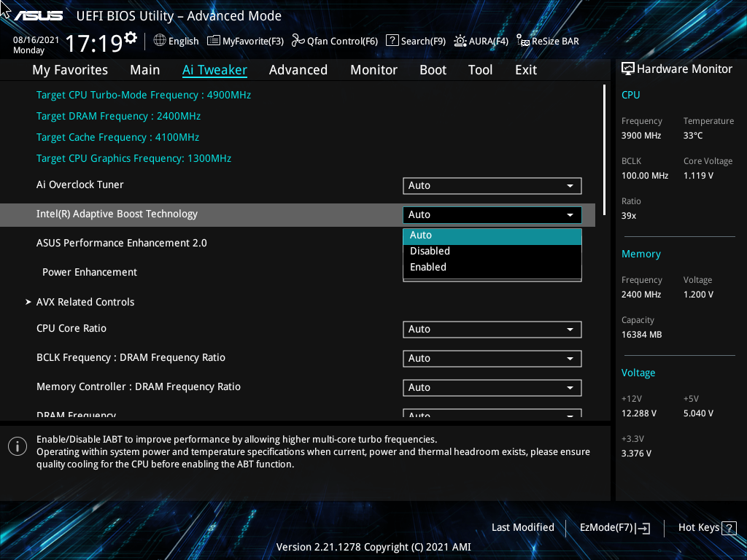This screenshot has height=560, width=747.
Task: Click the settings list scrollbar
Action: (x=604, y=150)
